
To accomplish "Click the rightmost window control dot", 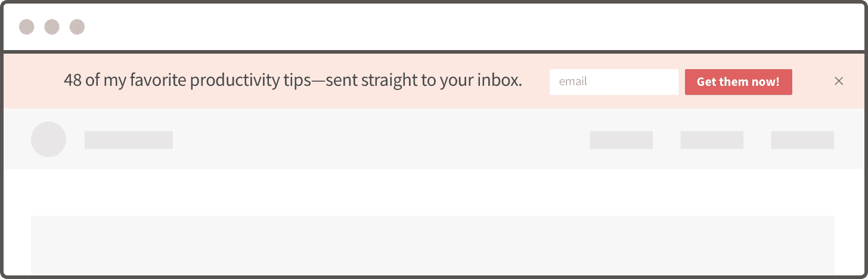I will [x=77, y=27].
